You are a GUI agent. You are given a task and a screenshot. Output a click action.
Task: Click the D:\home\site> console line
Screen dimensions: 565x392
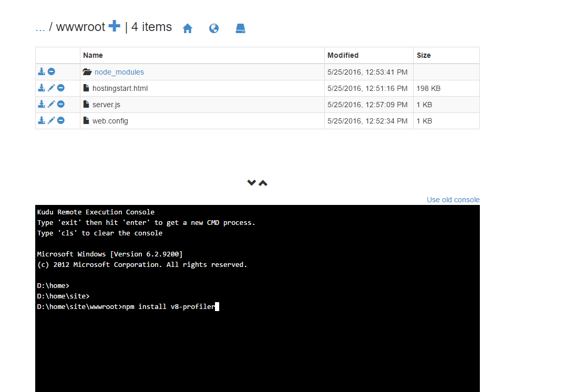(63, 296)
